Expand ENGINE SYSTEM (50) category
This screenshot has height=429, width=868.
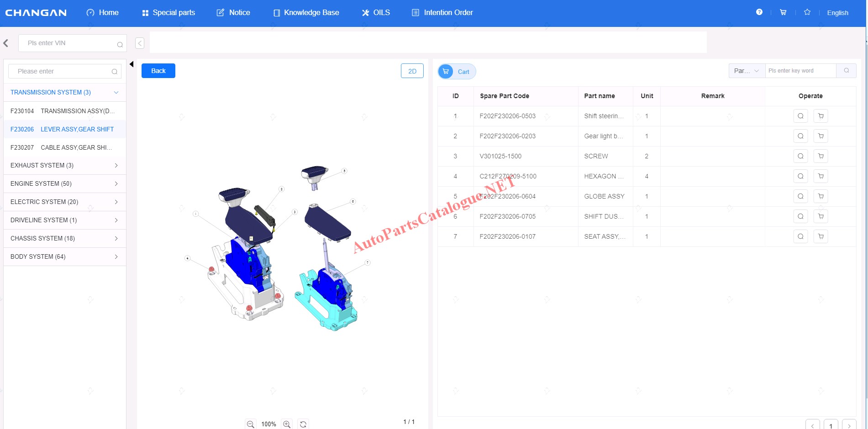(x=64, y=183)
